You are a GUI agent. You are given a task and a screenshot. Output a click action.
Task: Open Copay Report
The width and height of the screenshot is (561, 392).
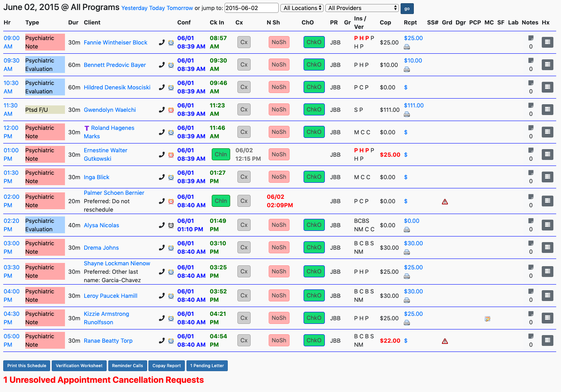[x=166, y=366]
